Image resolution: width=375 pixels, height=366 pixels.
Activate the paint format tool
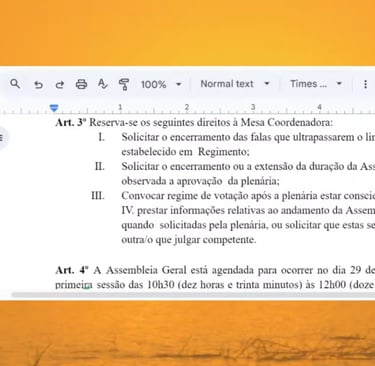(x=124, y=84)
